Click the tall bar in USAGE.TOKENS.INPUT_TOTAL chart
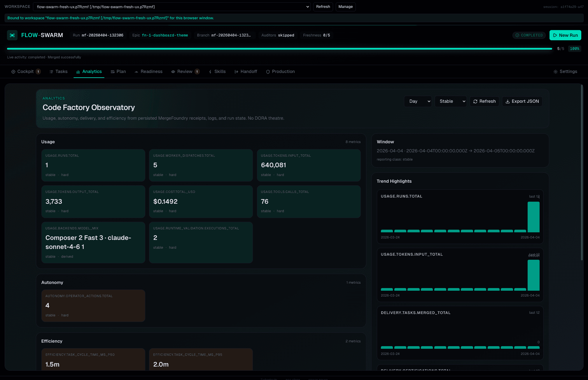This screenshot has height=380, width=588. [533, 275]
